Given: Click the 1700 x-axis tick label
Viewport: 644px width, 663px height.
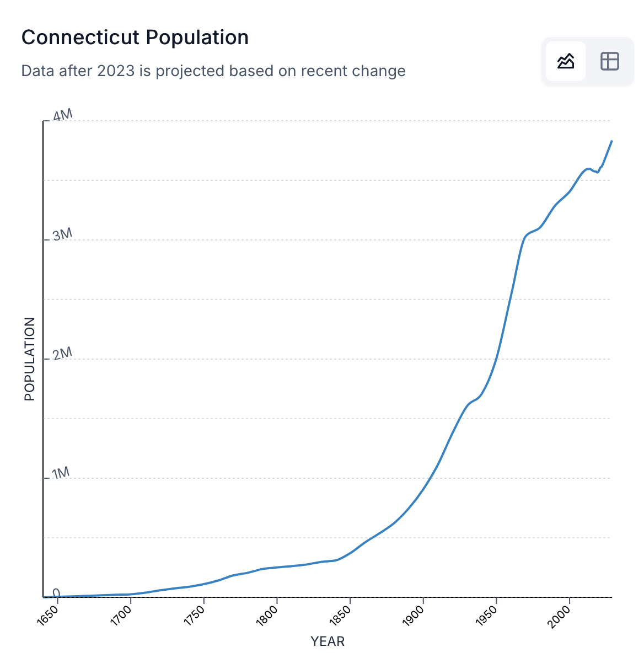Looking at the screenshot, I should click(122, 615).
